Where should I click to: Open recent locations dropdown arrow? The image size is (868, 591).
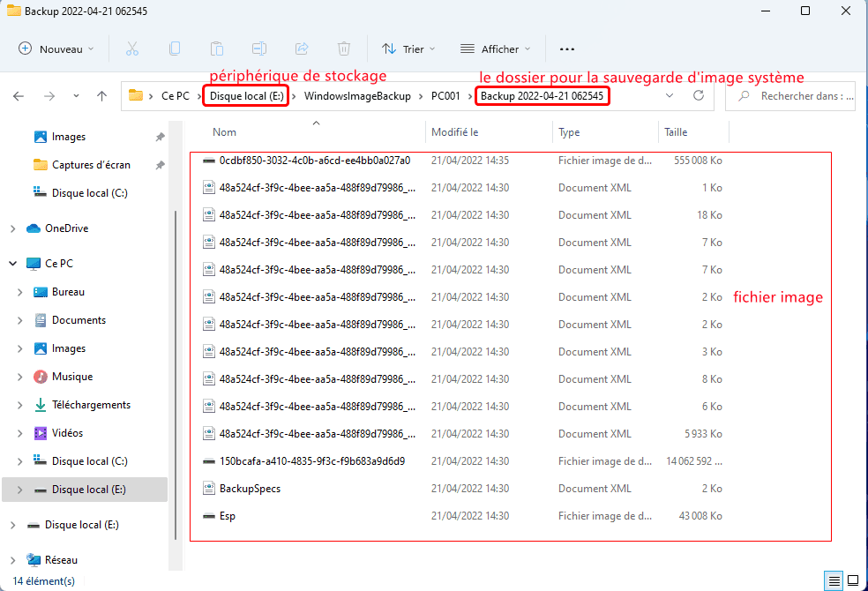76,96
